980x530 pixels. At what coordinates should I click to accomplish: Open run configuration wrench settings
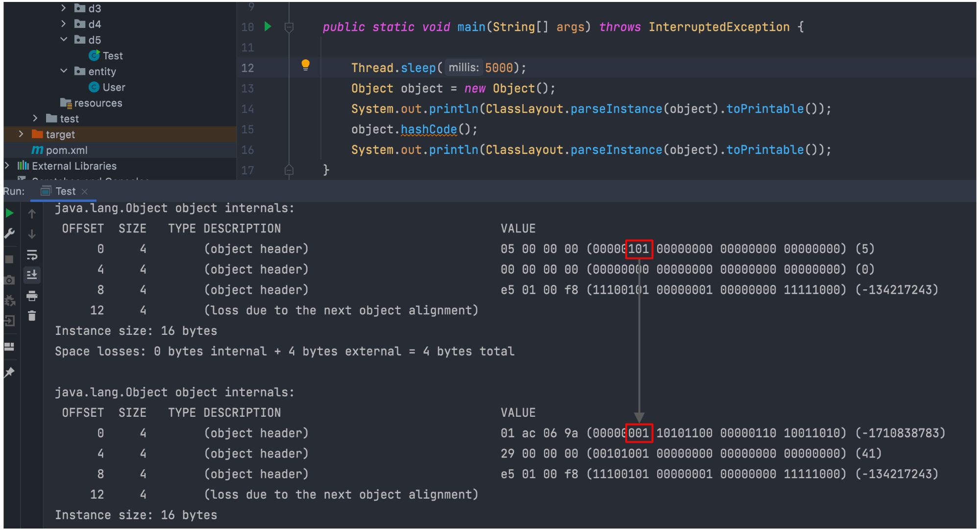9,234
